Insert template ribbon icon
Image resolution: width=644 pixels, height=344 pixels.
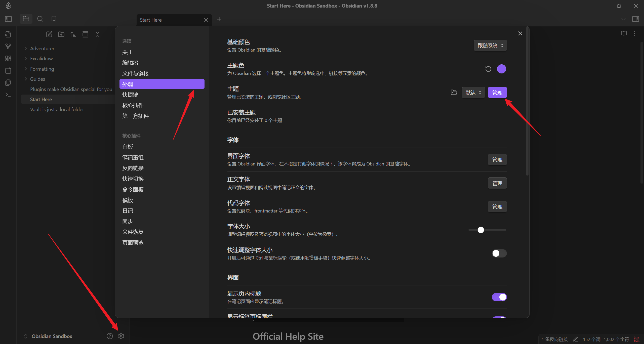pos(8,82)
